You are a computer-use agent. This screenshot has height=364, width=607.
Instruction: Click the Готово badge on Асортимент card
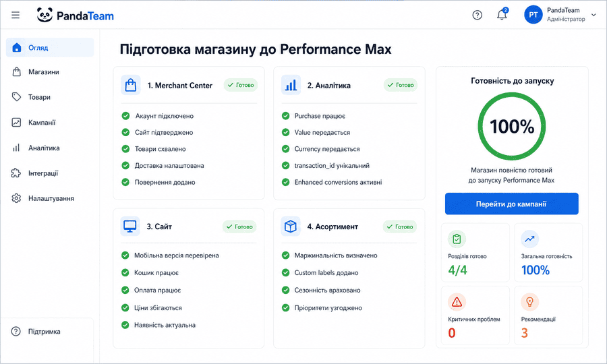tap(400, 226)
